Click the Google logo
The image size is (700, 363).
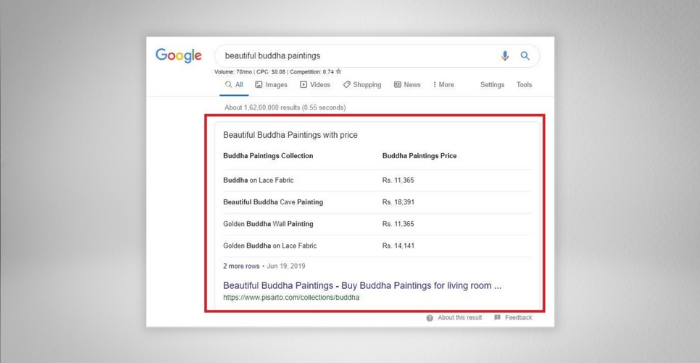pyautogui.click(x=179, y=55)
